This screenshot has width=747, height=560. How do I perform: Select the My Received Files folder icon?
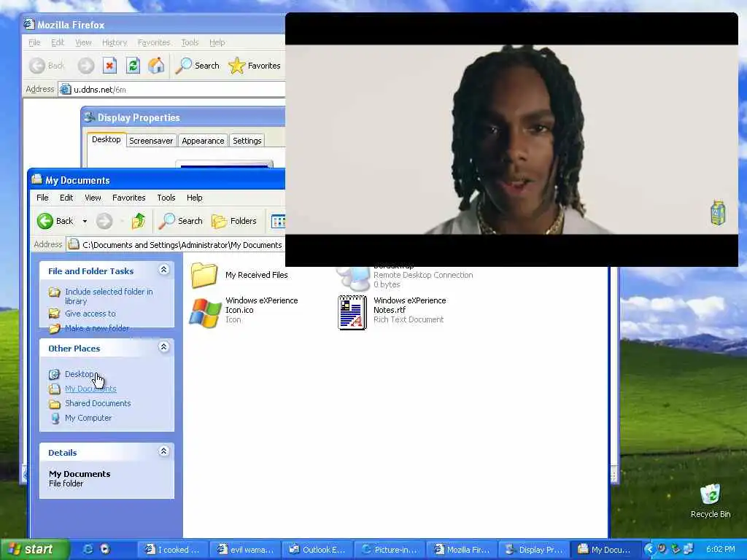coord(204,275)
